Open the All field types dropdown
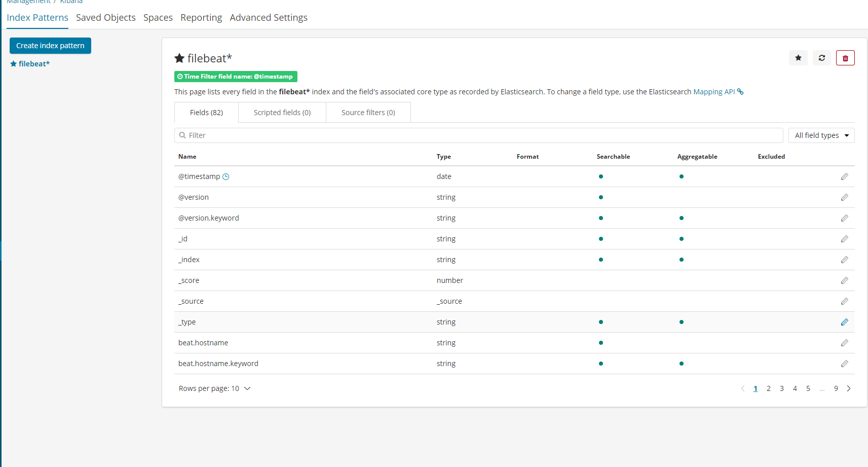The height and width of the screenshot is (467, 868). point(821,135)
